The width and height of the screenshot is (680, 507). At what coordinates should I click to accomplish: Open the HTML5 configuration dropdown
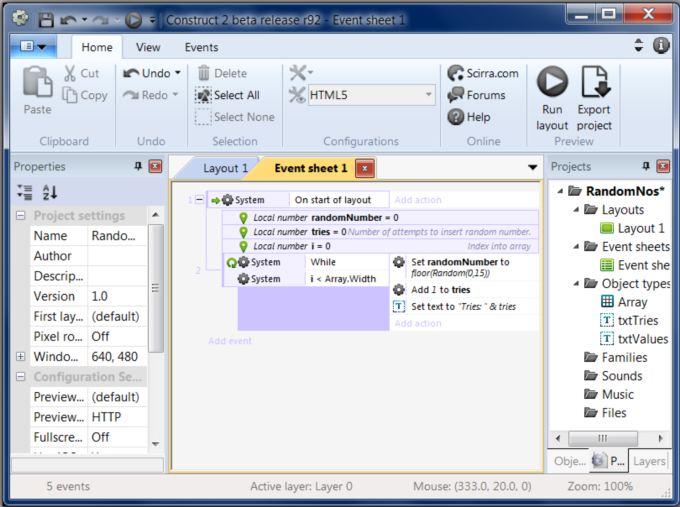click(428, 95)
